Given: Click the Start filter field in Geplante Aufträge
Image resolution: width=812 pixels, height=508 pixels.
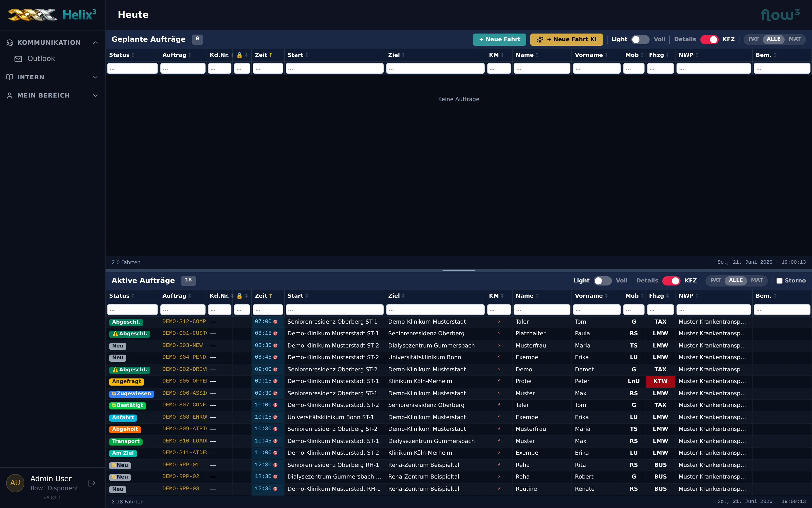Looking at the screenshot, I should 334,69.
